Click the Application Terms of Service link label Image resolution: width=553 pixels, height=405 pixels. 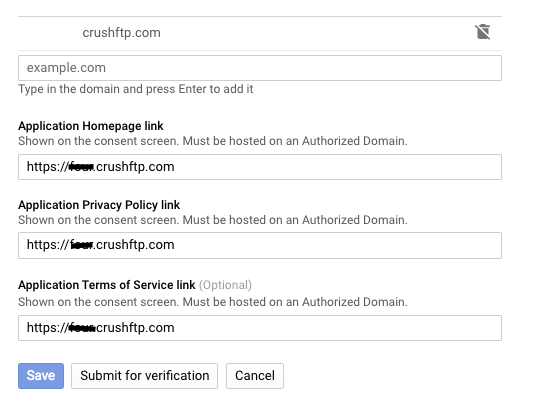(x=107, y=285)
